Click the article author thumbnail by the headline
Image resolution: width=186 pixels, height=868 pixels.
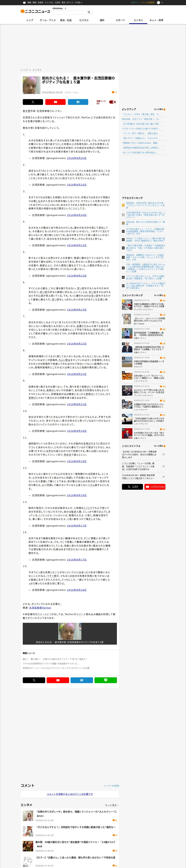point(31,85)
